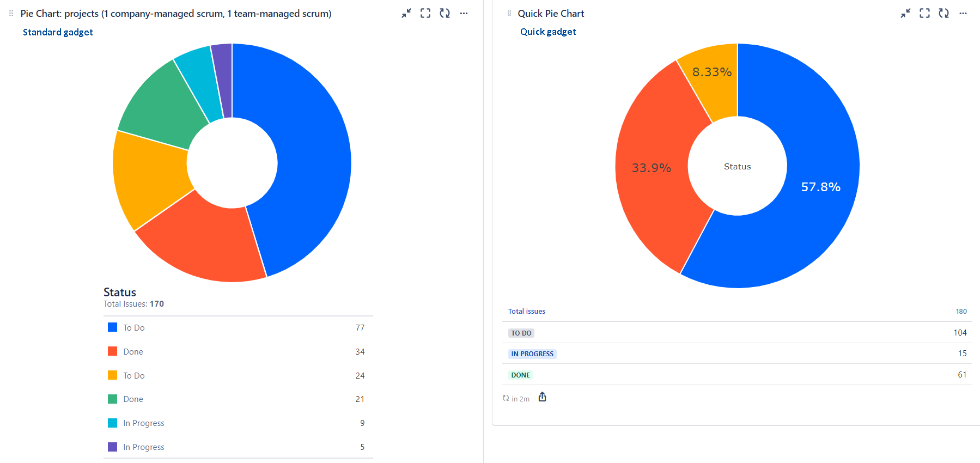This screenshot has height=463, width=980.
Task: Click the DONE status badge
Action: tap(520, 375)
